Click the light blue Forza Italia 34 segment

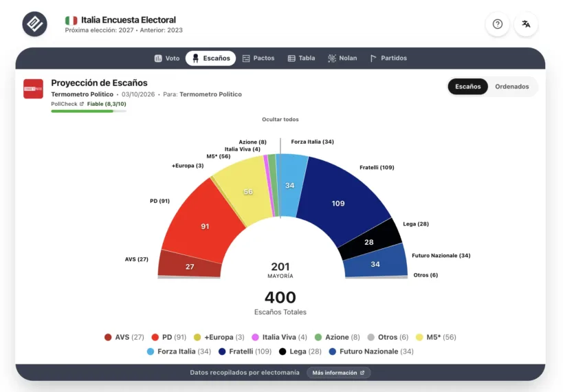(x=290, y=186)
